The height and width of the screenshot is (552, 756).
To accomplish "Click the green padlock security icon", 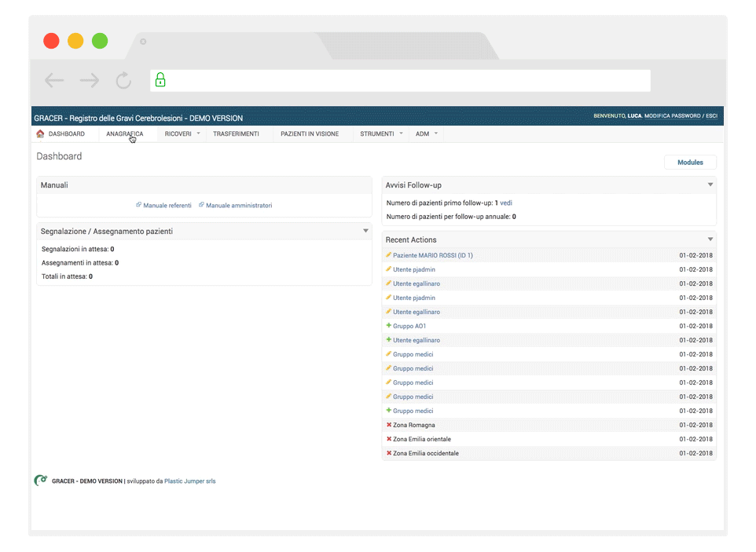I will point(160,80).
